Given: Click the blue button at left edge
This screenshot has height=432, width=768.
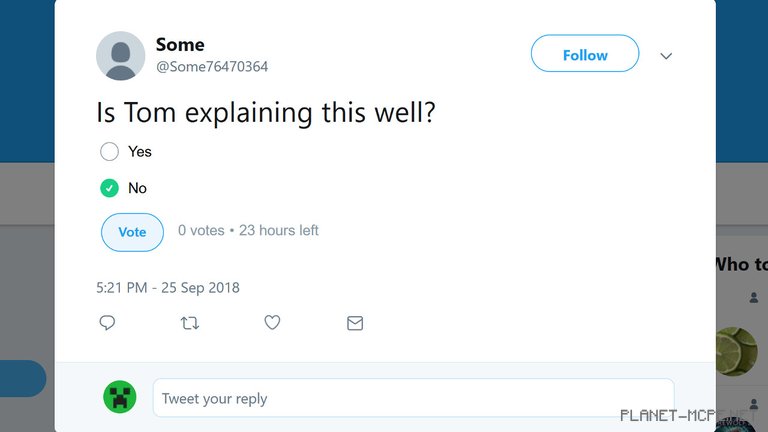Looking at the screenshot, I should click(22, 379).
